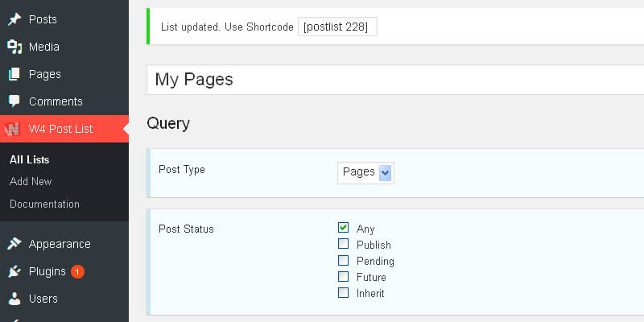This screenshot has height=322, width=644.
Task: Enable the Publish status checkbox
Action: (x=344, y=244)
